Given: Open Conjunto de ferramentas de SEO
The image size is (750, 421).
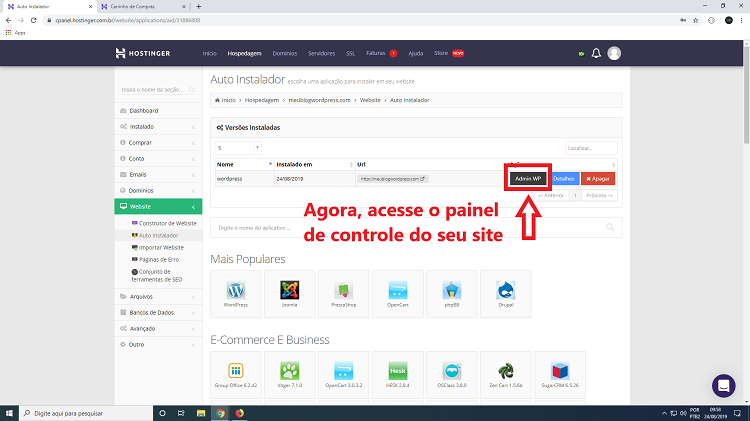Looking at the screenshot, I should coord(157,276).
